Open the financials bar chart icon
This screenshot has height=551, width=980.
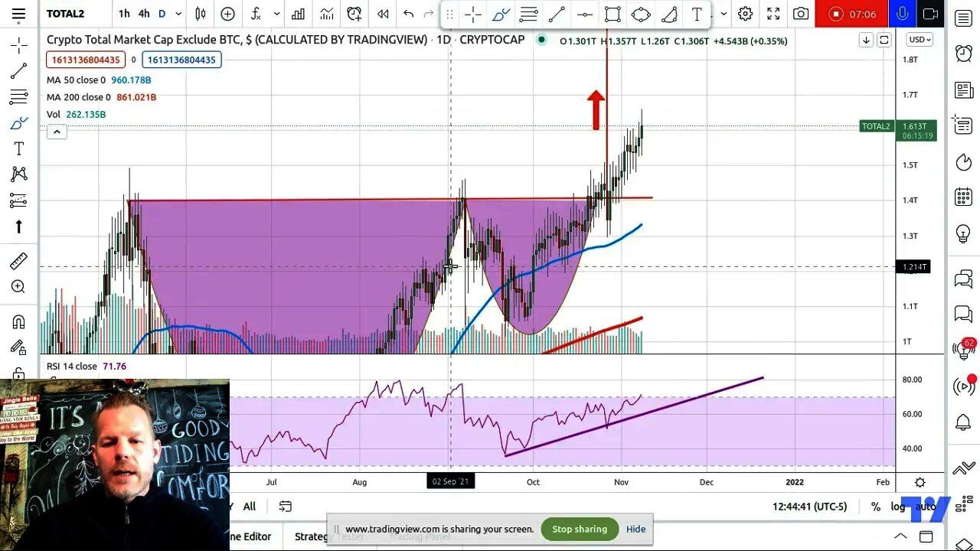pos(298,14)
